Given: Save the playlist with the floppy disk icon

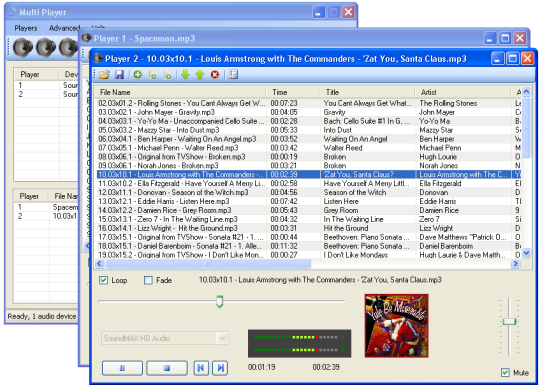Looking at the screenshot, I should click(x=120, y=74).
